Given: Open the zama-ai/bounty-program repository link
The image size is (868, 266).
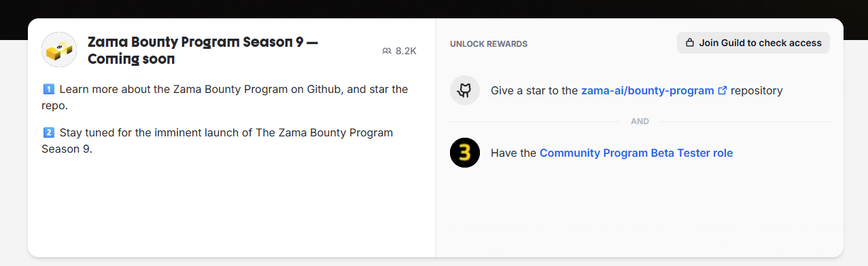Looking at the screenshot, I should click(648, 90).
